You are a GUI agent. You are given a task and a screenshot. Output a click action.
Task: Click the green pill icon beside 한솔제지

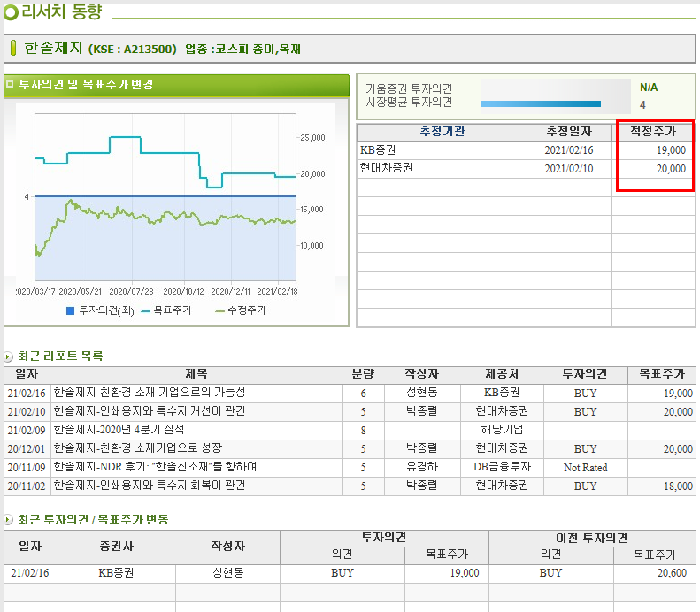(13, 48)
